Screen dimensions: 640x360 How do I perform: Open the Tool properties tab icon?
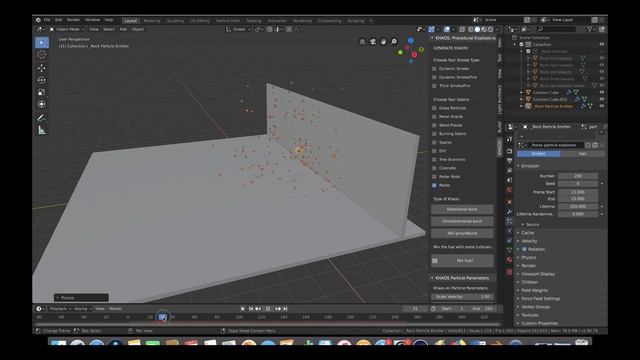pyautogui.click(x=509, y=139)
